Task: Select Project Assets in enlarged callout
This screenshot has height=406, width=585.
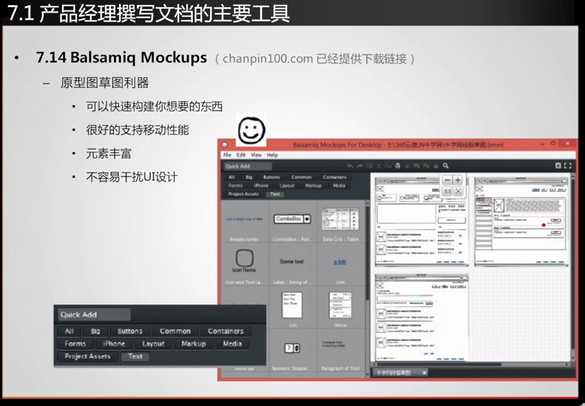Action: coord(87,356)
